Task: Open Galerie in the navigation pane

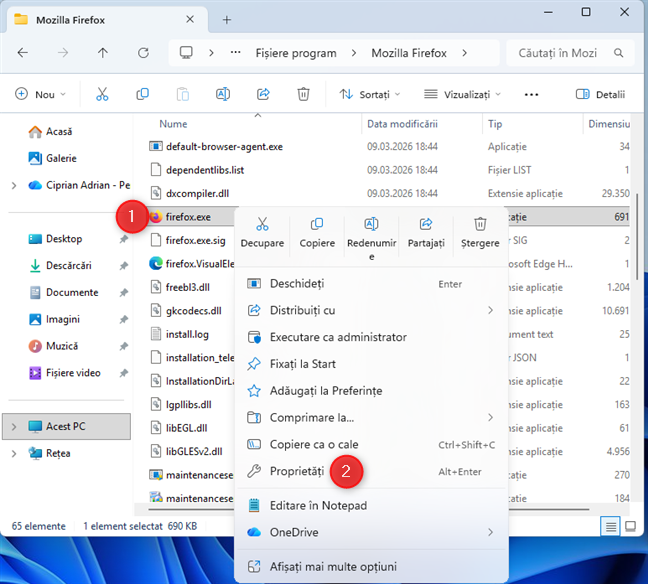Action: tap(52, 158)
